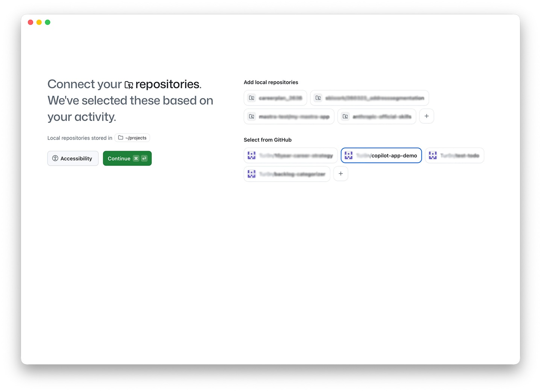Deselect the copilot-app-demo GitHub repository
This screenshot has height=392, width=541.
[381, 156]
